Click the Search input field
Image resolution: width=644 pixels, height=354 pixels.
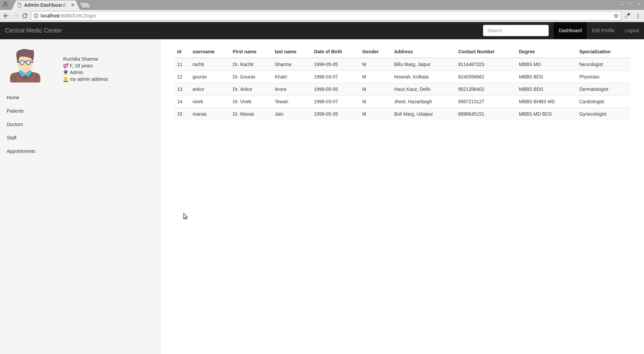pos(516,31)
